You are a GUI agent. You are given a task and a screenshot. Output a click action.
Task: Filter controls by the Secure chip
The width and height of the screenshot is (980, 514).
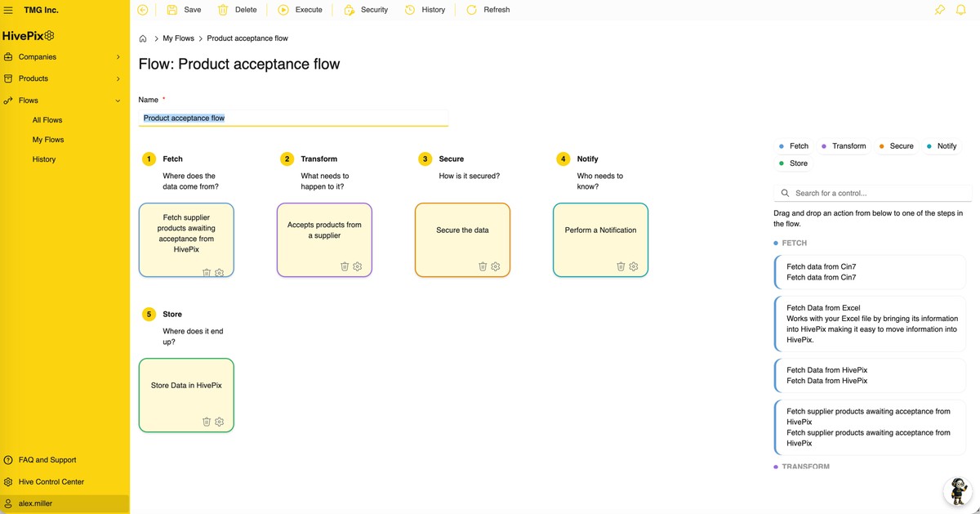896,146
